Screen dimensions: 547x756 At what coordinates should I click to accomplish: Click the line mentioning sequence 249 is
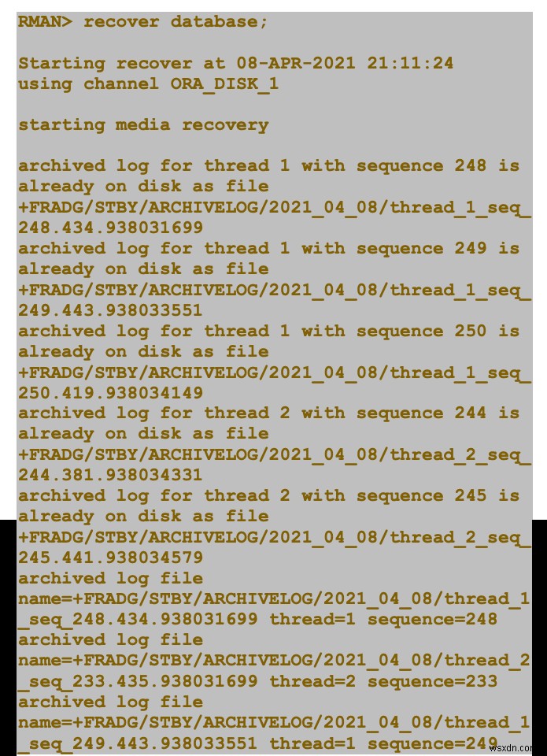(268, 248)
